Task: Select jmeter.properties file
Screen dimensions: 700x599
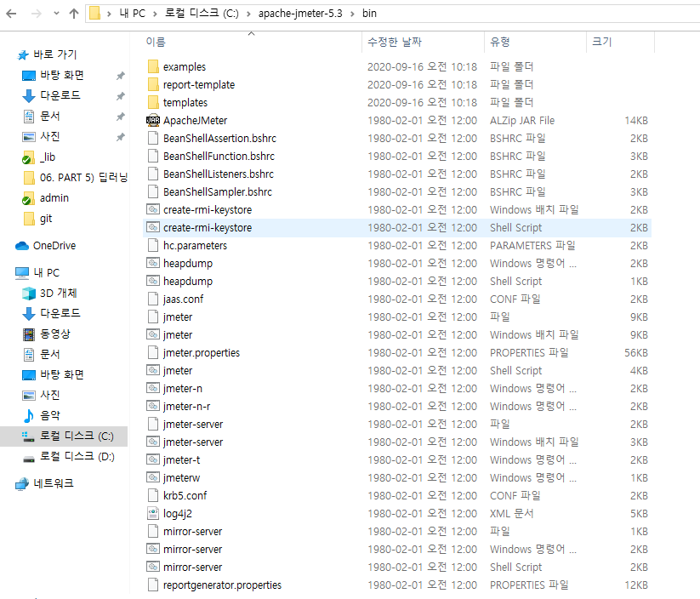Action: (397, 353)
